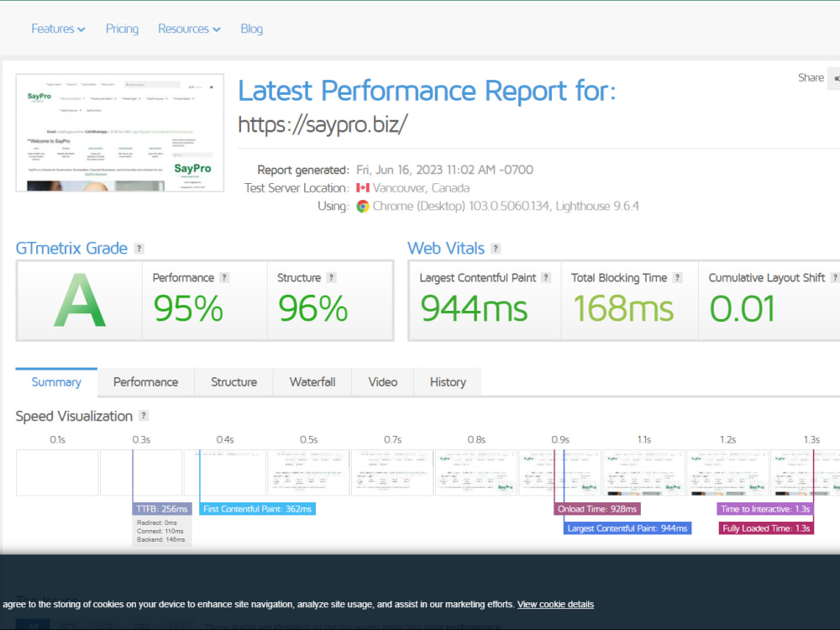Viewport: 840px width, 630px height.
Task: Click the help icon beside Web Vitals
Action: [496, 249]
